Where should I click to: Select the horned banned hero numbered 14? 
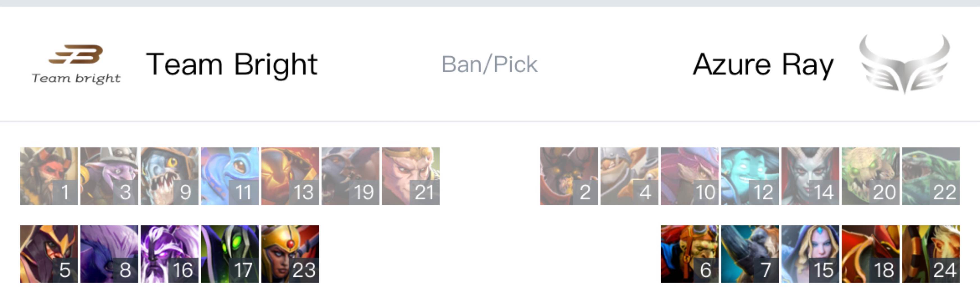[x=810, y=176]
